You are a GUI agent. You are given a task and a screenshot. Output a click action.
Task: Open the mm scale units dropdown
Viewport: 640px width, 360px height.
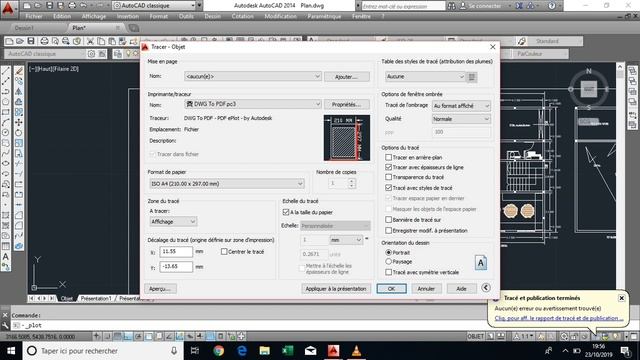tap(346, 240)
